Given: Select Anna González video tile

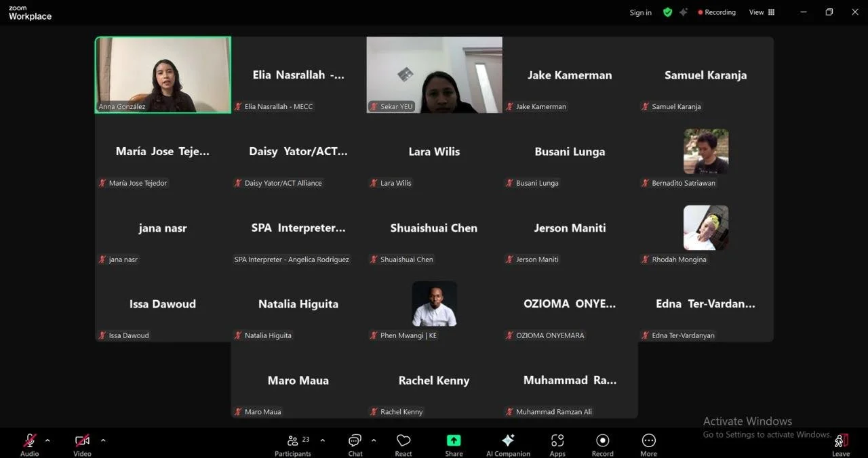Looking at the screenshot, I should point(163,75).
